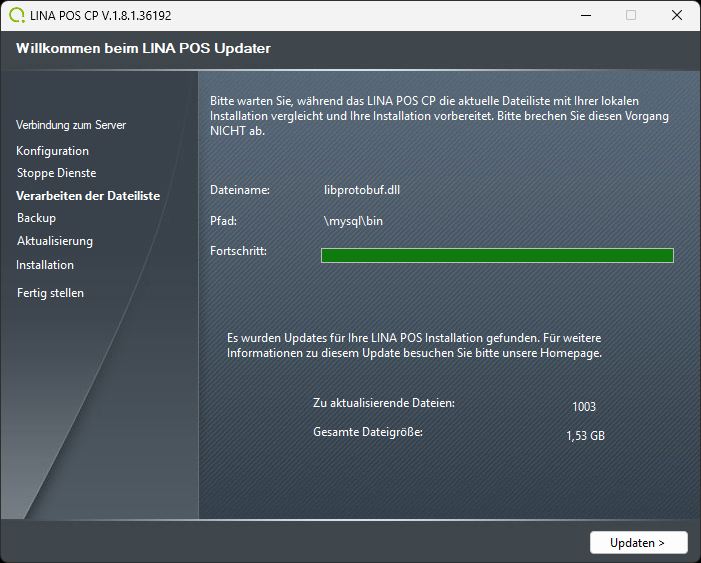
Task: Select the Konfiguration step in sidebar
Action: [52, 151]
